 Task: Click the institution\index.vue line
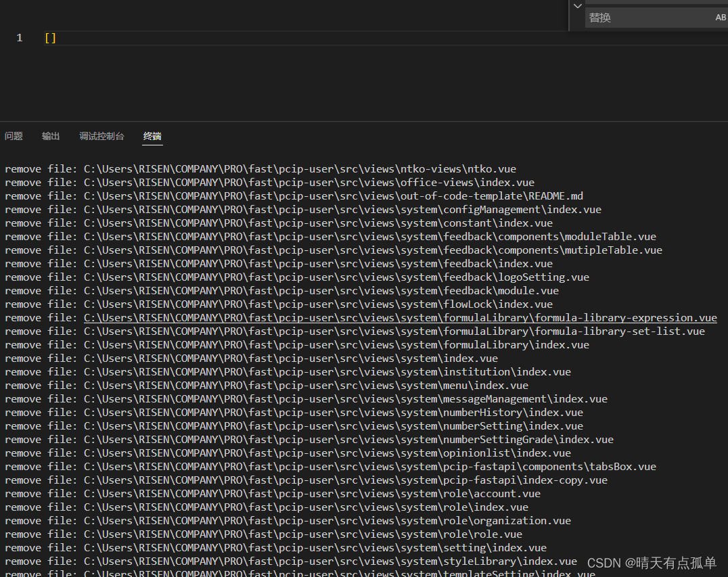[x=288, y=372]
